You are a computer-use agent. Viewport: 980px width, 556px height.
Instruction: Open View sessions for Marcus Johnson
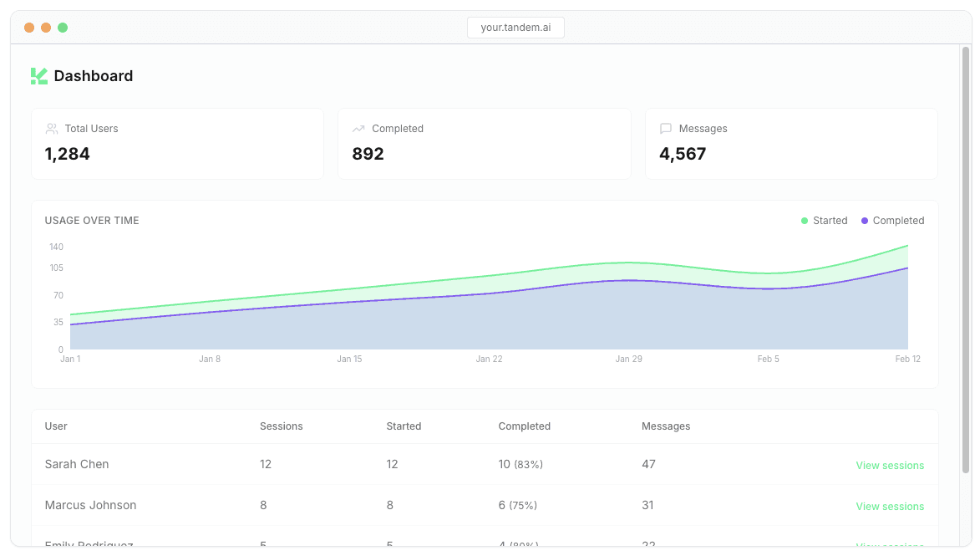click(890, 507)
